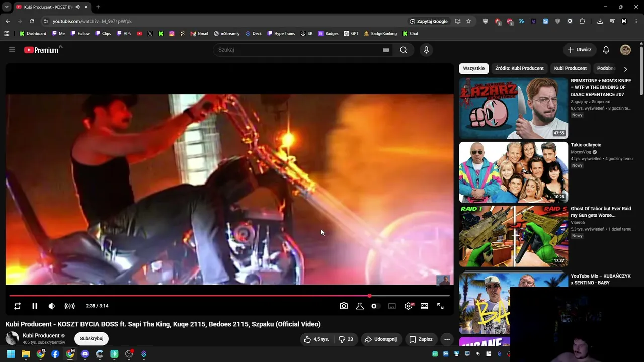Click the YouTube search magnifier button
This screenshot has height=362, width=644.
pyautogui.click(x=404, y=50)
